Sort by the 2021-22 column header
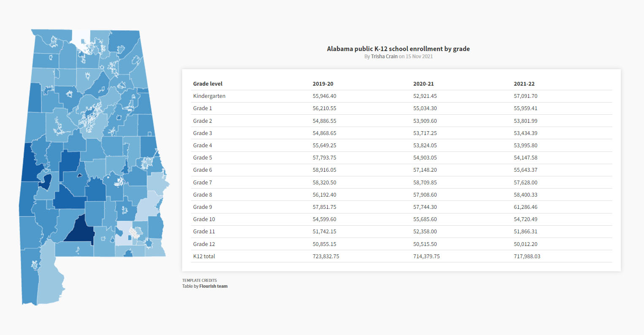 524,84
